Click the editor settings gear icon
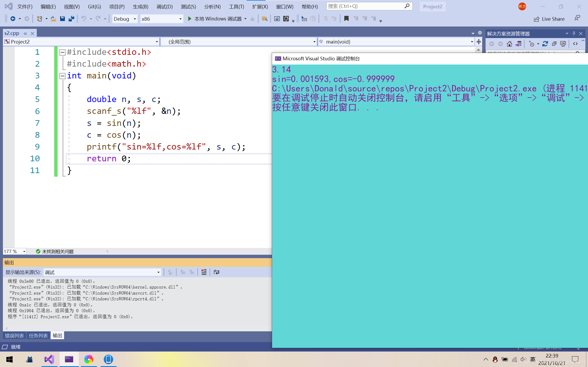Image resolution: width=588 pixels, height=367 pixels. point(480,33)
